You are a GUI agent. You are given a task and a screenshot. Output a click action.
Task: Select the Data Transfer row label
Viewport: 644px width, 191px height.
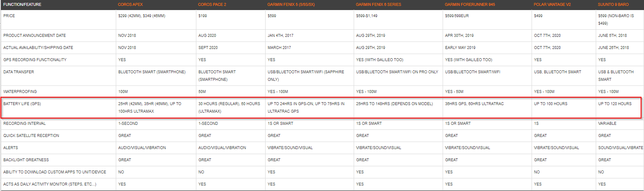18,72
